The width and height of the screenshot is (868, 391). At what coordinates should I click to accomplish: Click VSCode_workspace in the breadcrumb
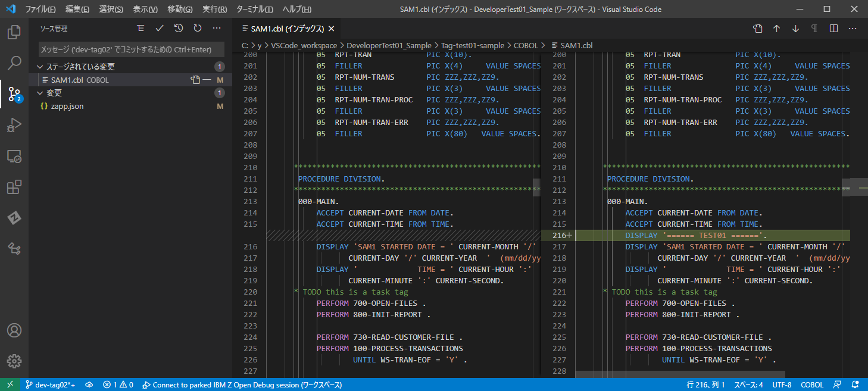tap(304, 45)
